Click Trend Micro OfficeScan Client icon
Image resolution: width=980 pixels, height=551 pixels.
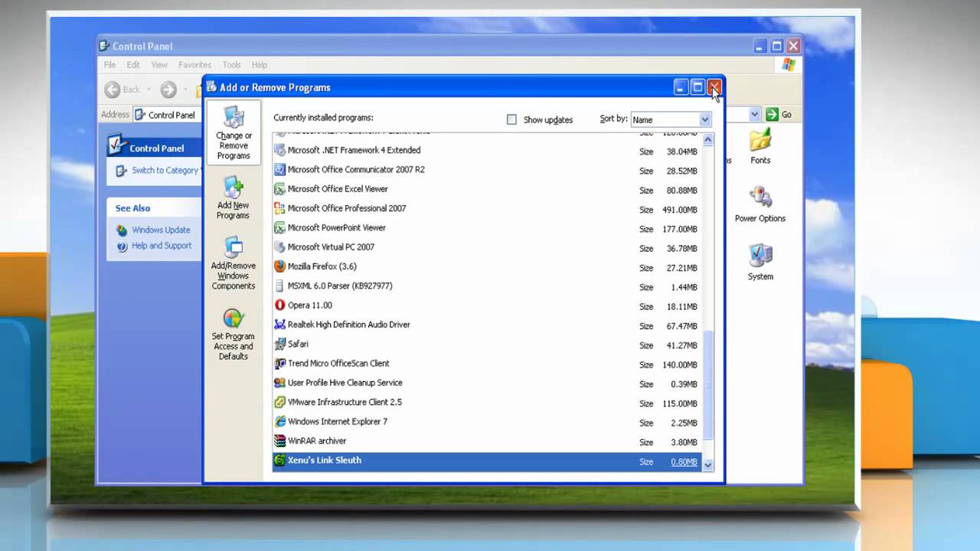[279, 364]
